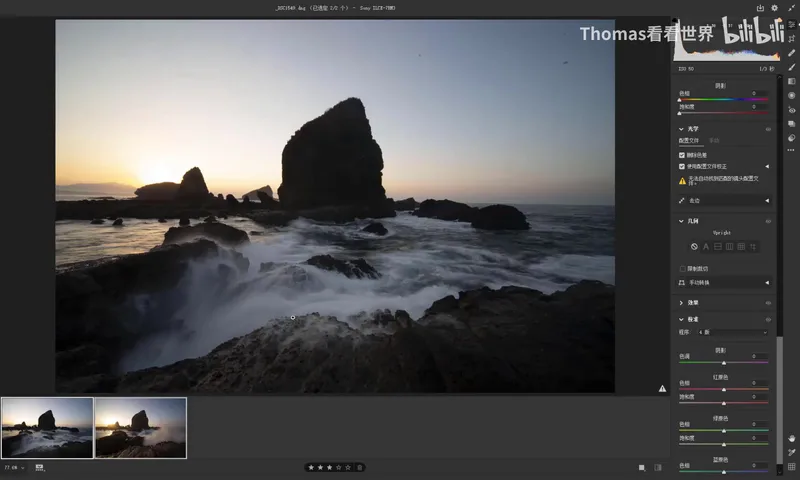800x480 pixels.
Task: Adjust the shadows hue rainbow slider
Action: point(723,99)
